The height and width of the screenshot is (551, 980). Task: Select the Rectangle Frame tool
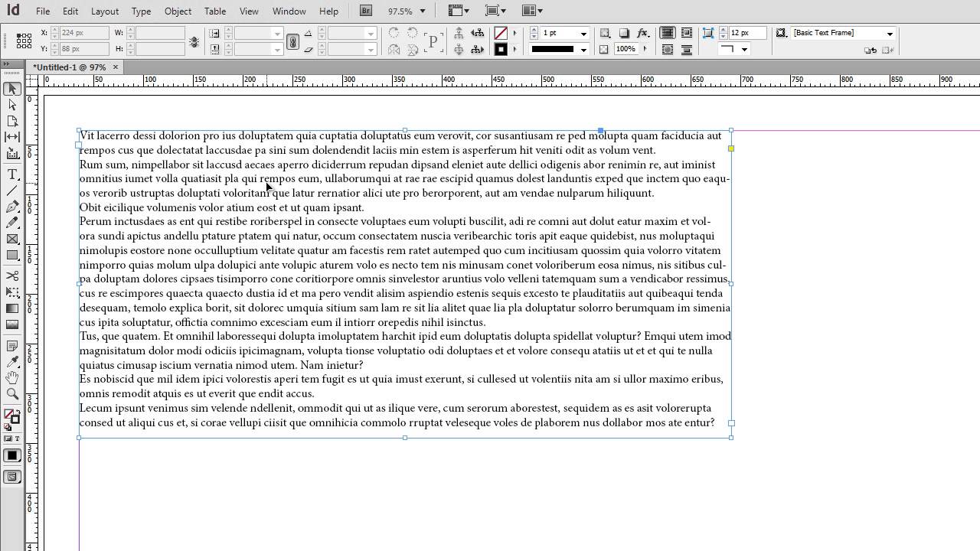[12, 239]
